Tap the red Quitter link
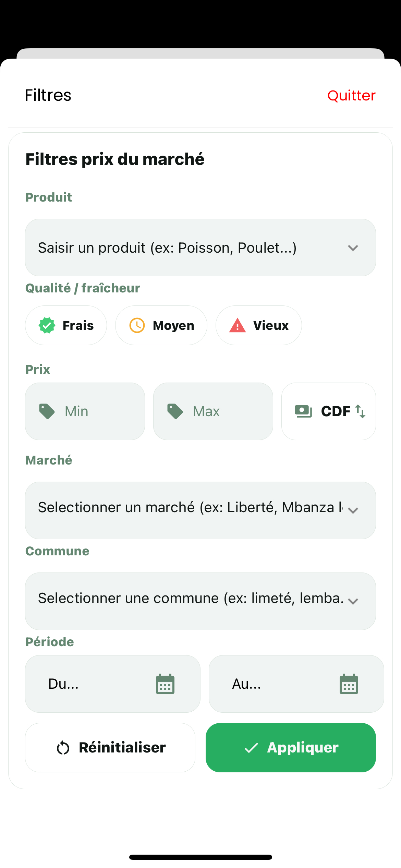 (351, 96)
